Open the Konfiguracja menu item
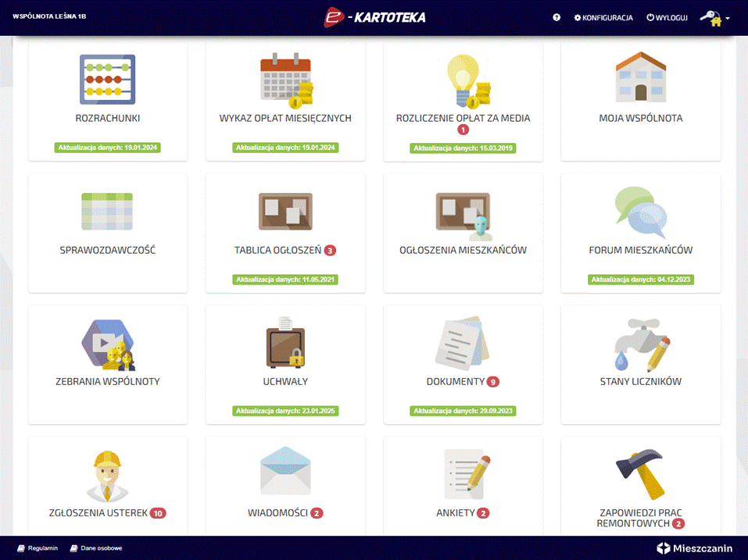This screenshot has height=560, width=748. (603, 18)
